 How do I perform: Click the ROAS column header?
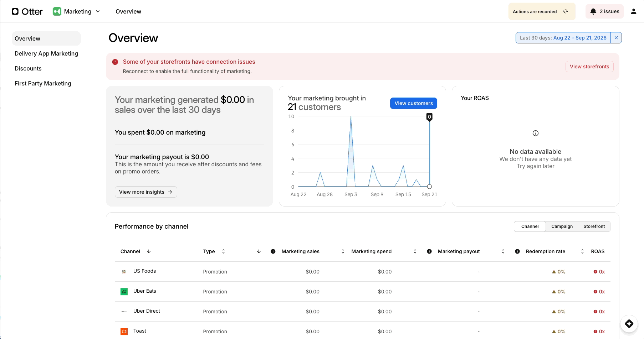coord(598,251)
